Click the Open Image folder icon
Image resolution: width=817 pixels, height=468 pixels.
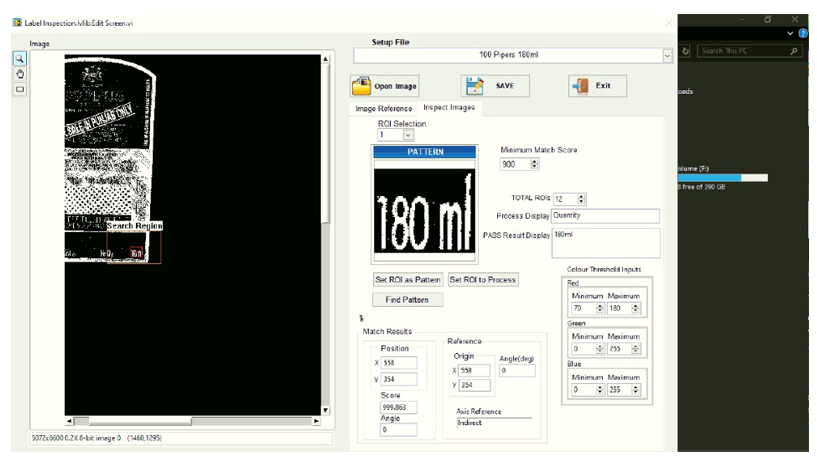pyautogui.click(x=362, y=86)
